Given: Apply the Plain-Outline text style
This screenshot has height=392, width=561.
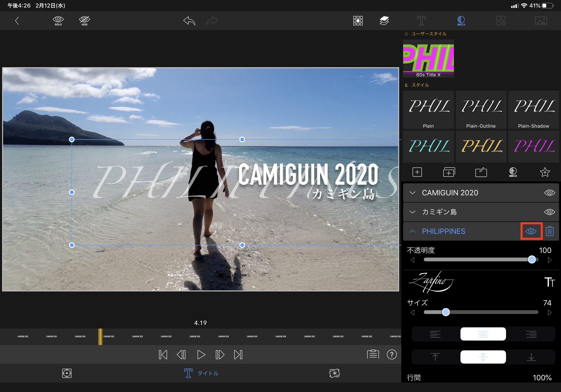Looking at the screenshot, I should pos(481,110).
